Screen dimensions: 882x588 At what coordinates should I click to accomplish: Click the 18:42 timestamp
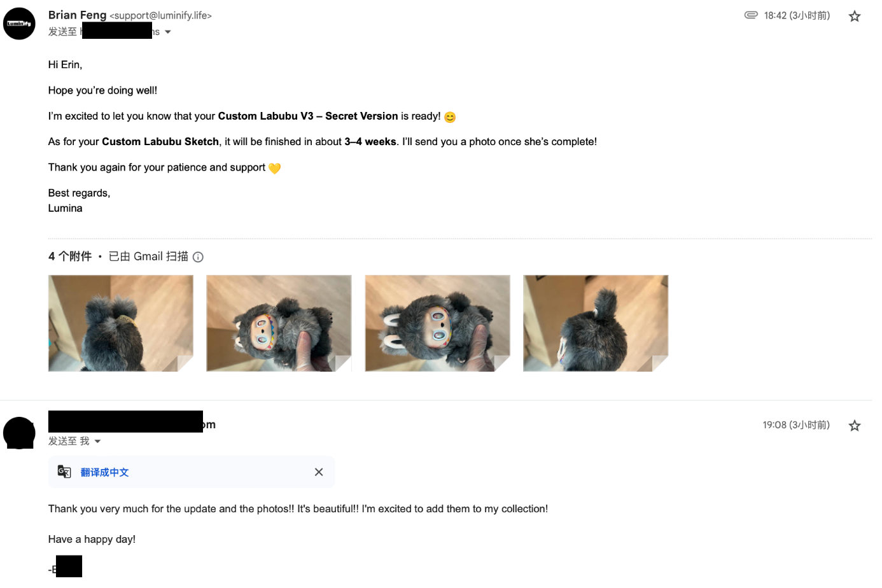(797, 15)
